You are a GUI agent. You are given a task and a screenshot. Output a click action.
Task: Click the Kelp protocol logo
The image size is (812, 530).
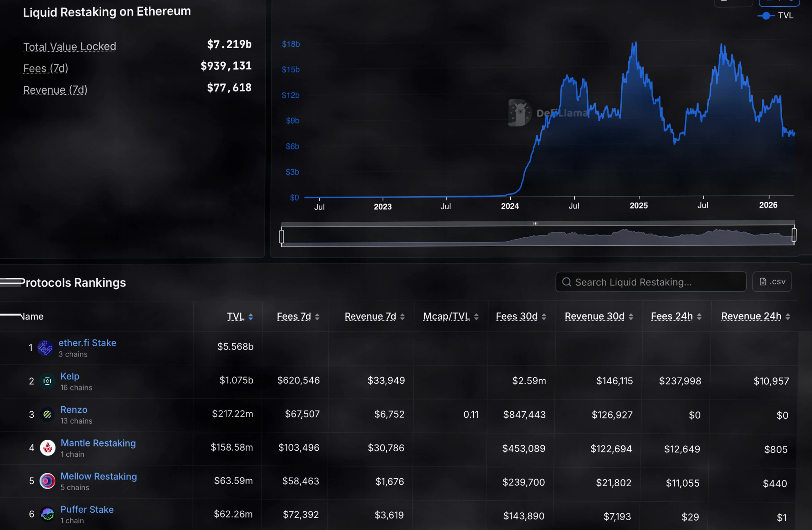(x=47, y=381)
